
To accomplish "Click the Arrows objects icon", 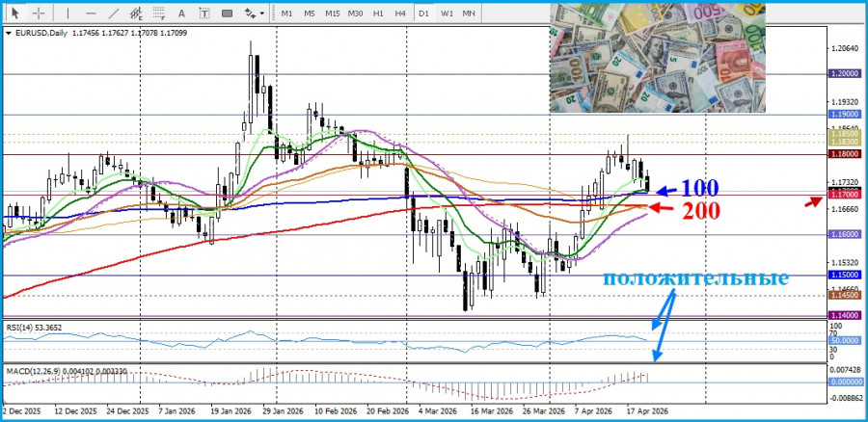I will [250, 13].
